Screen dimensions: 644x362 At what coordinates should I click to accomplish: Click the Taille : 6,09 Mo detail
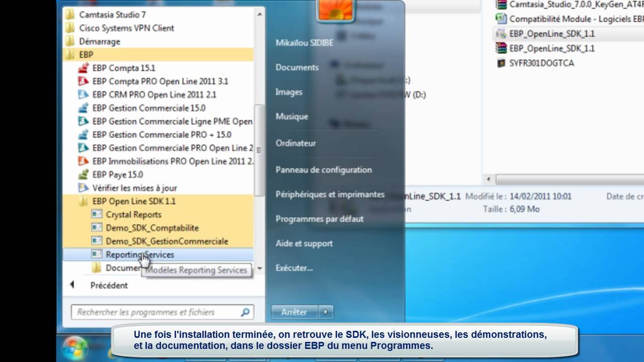click(511, 209)
